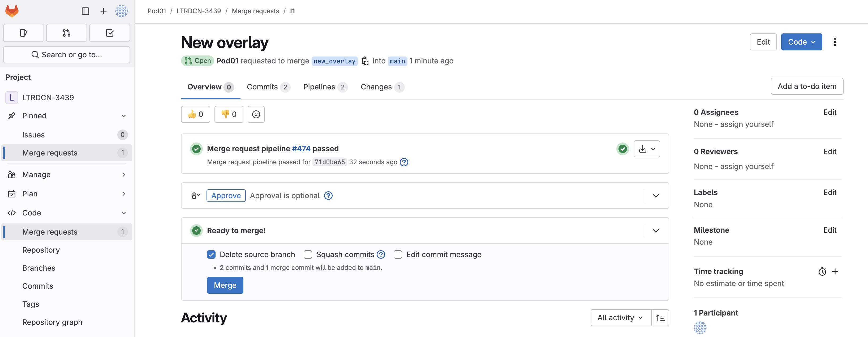Open emoji reaction picker

256,115
